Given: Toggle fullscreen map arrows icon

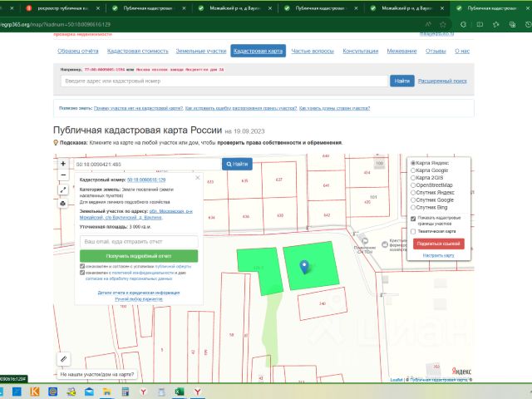Looking at the screenshot, I should pos(63,190).
